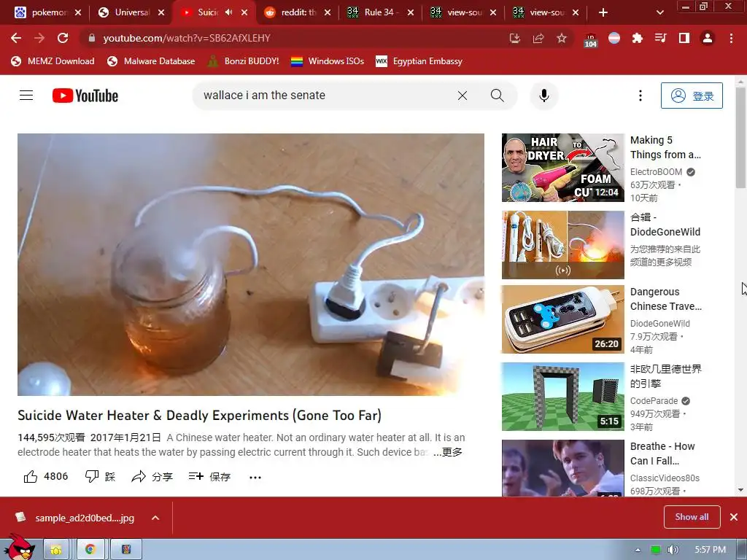Open the 非欧几里德世界的引擎 video thumbnail

[x=562, y=397]
